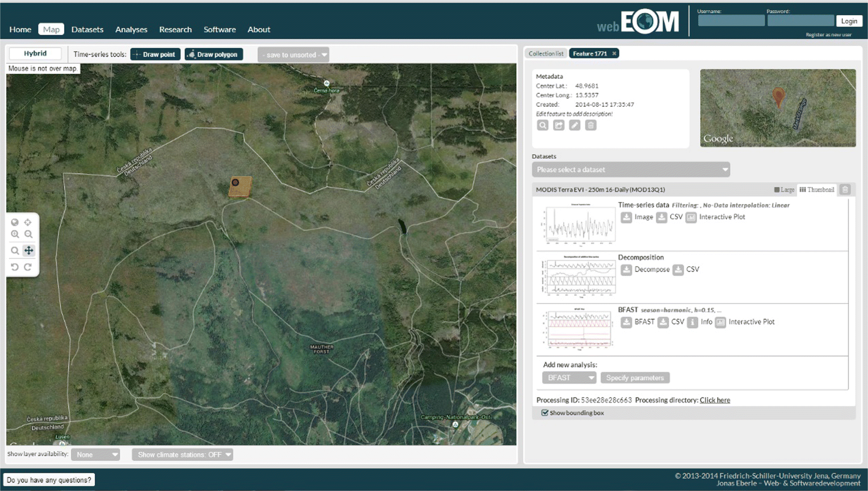The width and height of the screenshot is (868, 491).
Task: Open the BFAST analysis type dropdown
Action: (x=569, y=378)
